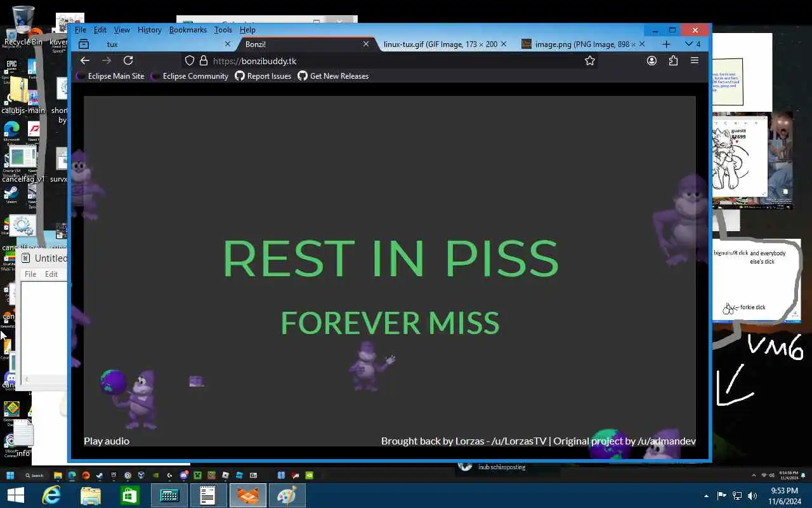This screenshot has width=812, height=508.
Task: Open Eclipse Main Site bookmark
Action: pos(111,76)
